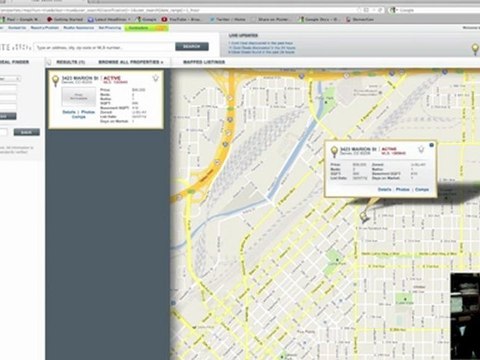Click the property pin marker on the map
This screenshot has width=480, height=360.
tap(364, 216)
